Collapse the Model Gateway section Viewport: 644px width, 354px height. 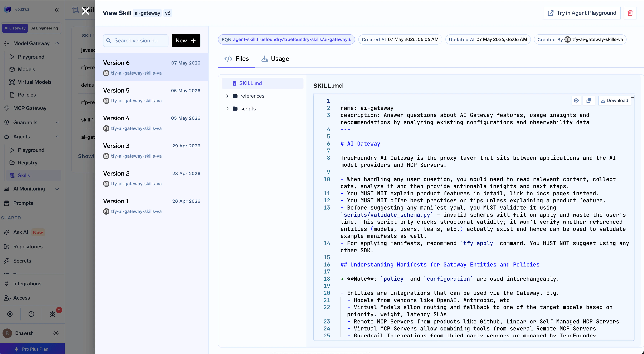[x=57, y=43]
